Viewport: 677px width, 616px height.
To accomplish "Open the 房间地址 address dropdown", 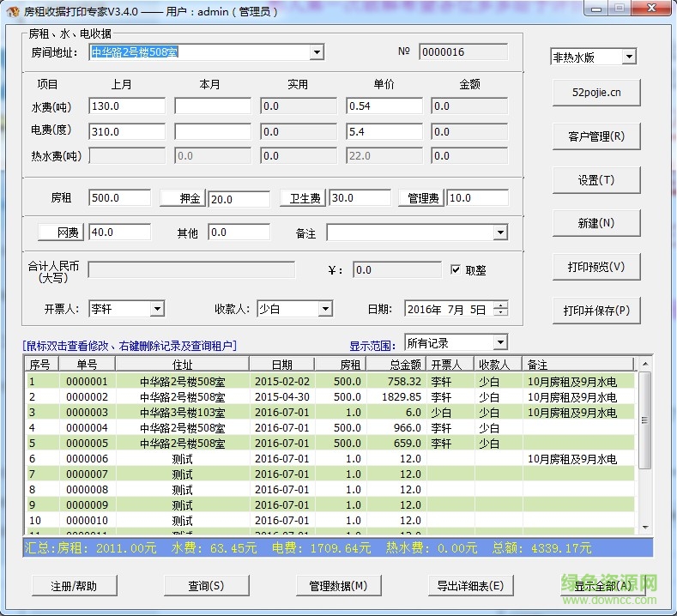I will 316,52.
